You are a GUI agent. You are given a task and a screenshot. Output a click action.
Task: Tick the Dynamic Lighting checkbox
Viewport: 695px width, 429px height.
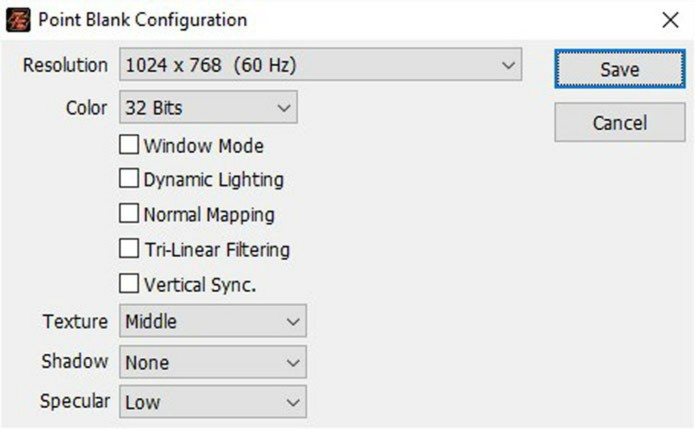pyautogui.click(x=129, y=179)
